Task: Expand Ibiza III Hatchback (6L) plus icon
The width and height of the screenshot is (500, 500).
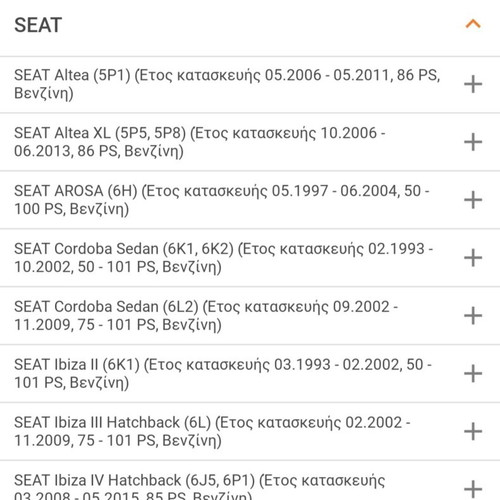Action: point(473,431)
